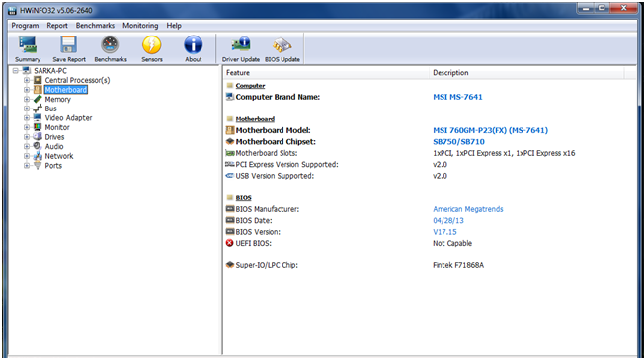This screenshot has height=363, width=644.
Task: Click the HWiNFO32 title bar app icon
Action: pyautogui.click(x=12, y=10)
